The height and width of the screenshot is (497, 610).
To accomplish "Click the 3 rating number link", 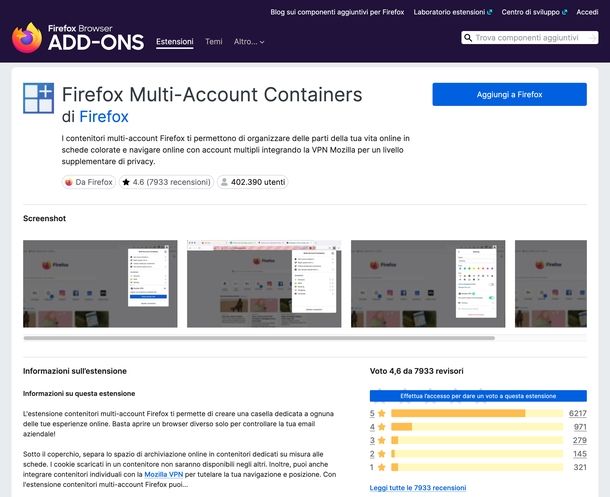I will click(372, 440).
